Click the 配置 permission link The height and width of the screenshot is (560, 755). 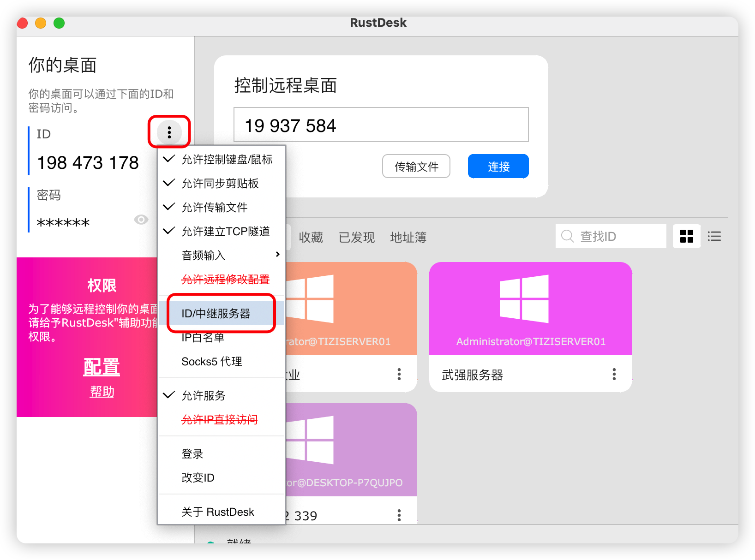pos(102,367)
